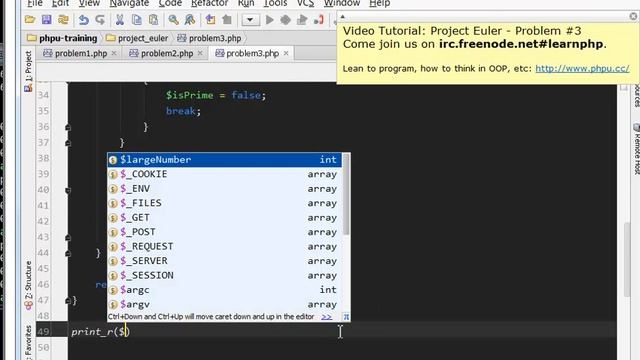640x360 pixels.
Task: Open the Z: Structure tool window
Action: click(x=28, y=285)
